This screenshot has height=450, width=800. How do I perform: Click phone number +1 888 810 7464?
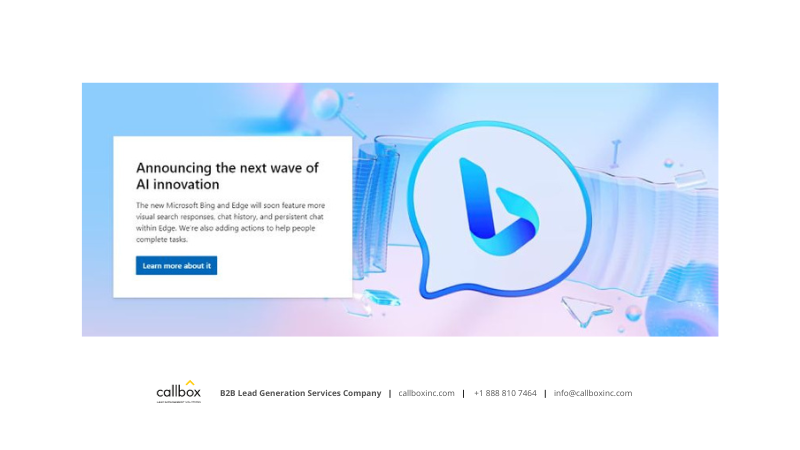click(x=505, y=393)
